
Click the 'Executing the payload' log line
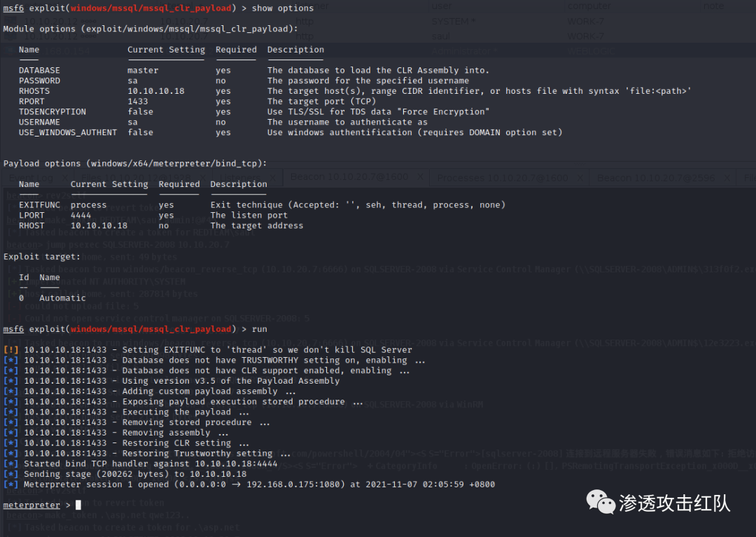tap(126, 412)
